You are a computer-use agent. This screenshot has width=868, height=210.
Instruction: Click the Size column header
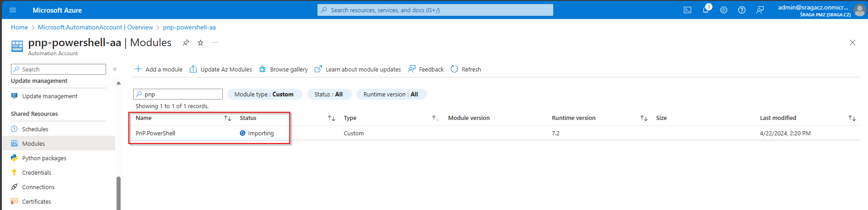661,118
